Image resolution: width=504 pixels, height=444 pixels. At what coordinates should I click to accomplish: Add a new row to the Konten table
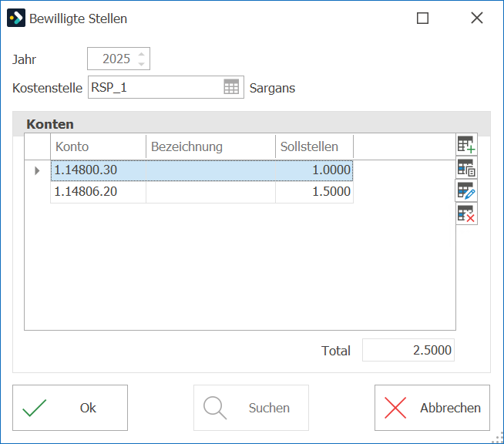pyautogui.click(x=466, y=145)
